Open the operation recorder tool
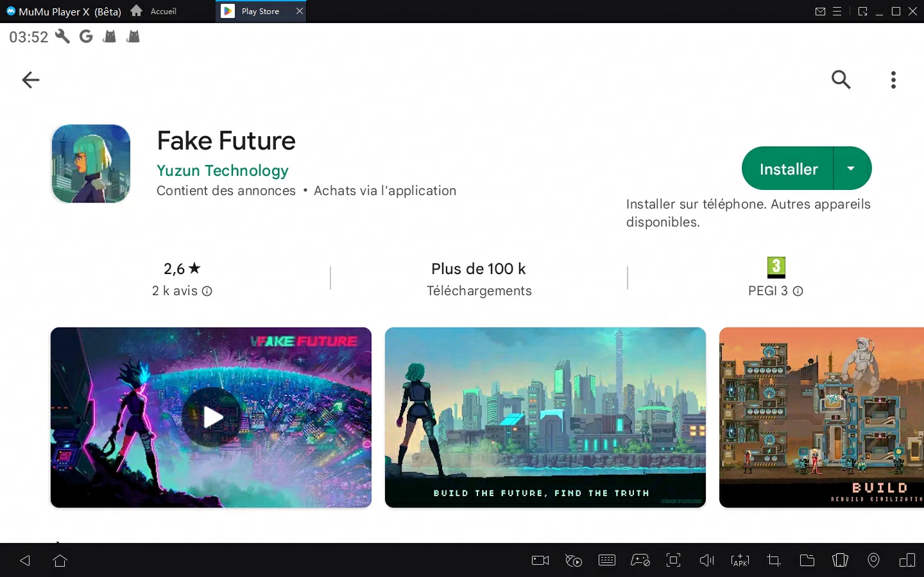This screenshot has width=924, height=577. coord(574,560)
